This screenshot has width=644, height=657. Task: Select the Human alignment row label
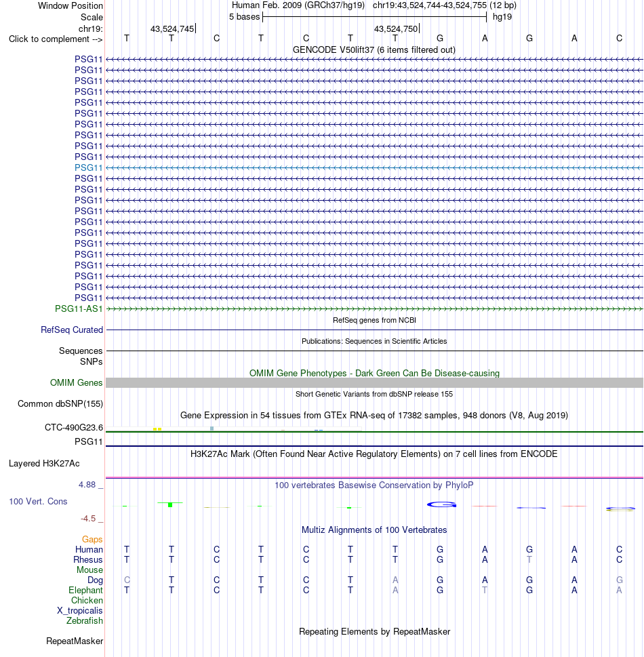89,549
